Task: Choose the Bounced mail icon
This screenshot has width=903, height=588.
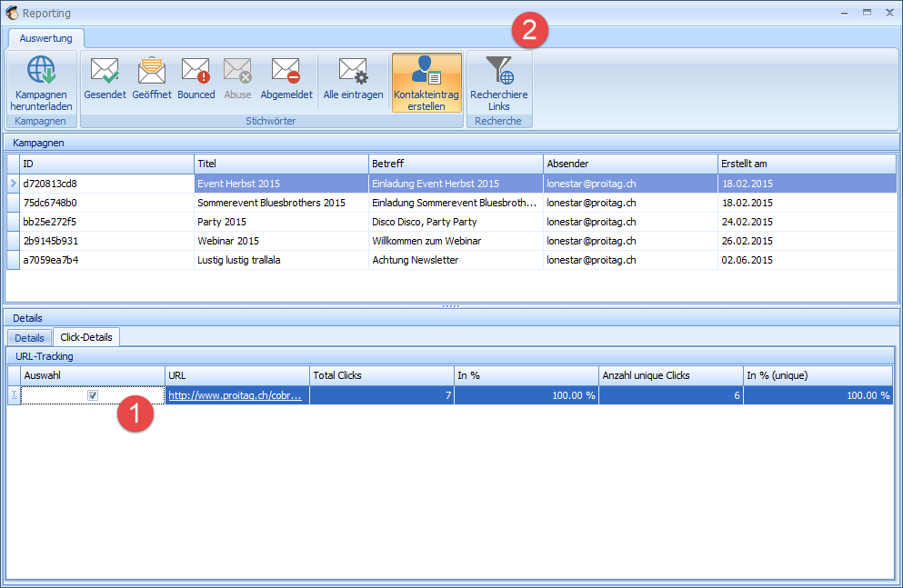Action: point(196,71)
